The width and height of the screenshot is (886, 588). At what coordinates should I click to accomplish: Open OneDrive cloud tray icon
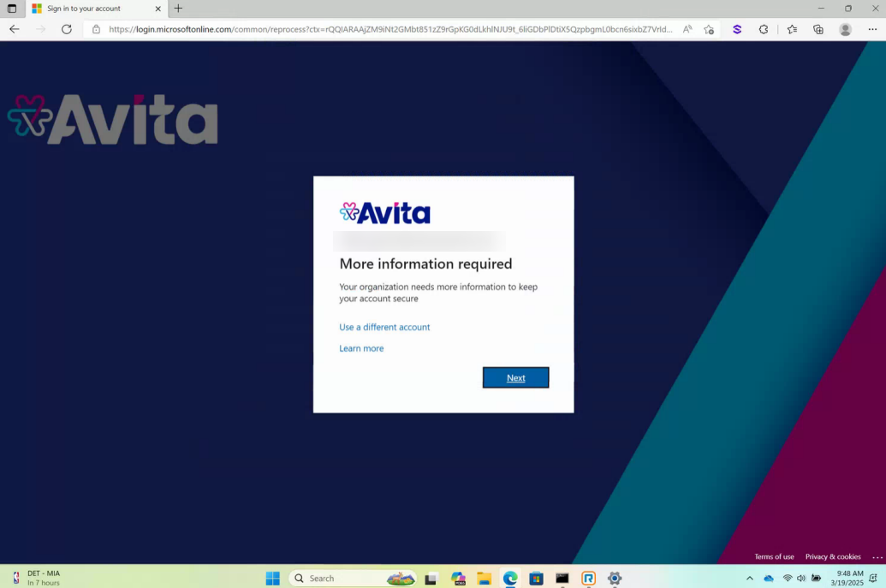[769, 578]
